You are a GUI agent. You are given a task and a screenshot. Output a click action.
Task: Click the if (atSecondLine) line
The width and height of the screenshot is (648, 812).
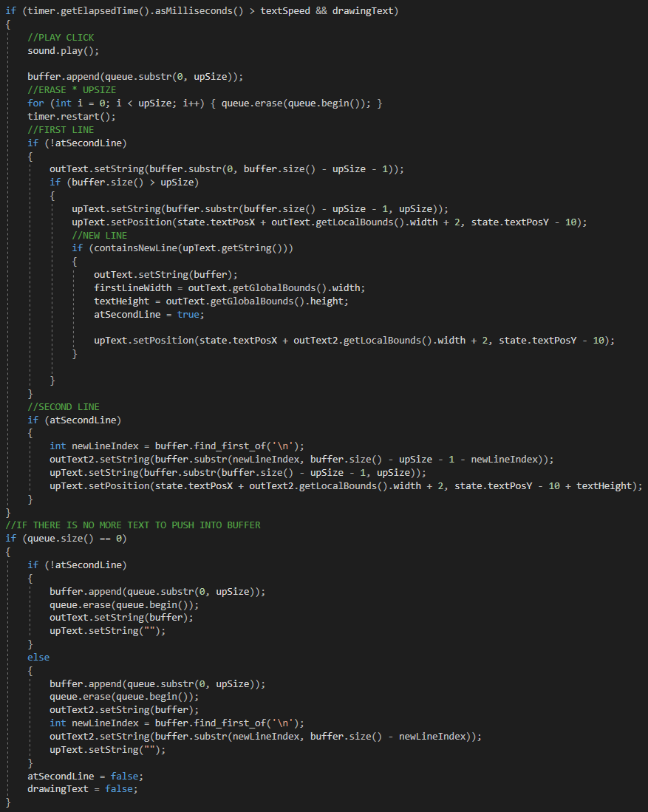click(75, 420)
